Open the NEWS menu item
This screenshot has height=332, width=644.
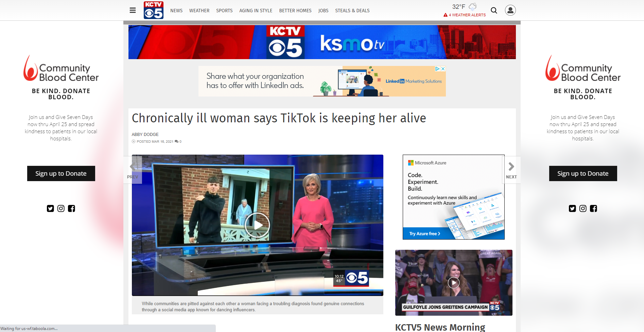(176, 11)
